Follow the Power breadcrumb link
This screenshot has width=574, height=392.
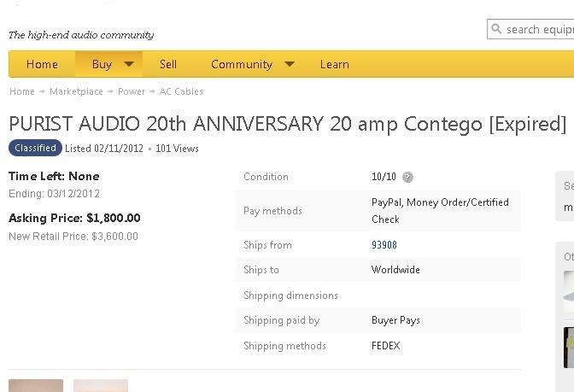(132, 91)
